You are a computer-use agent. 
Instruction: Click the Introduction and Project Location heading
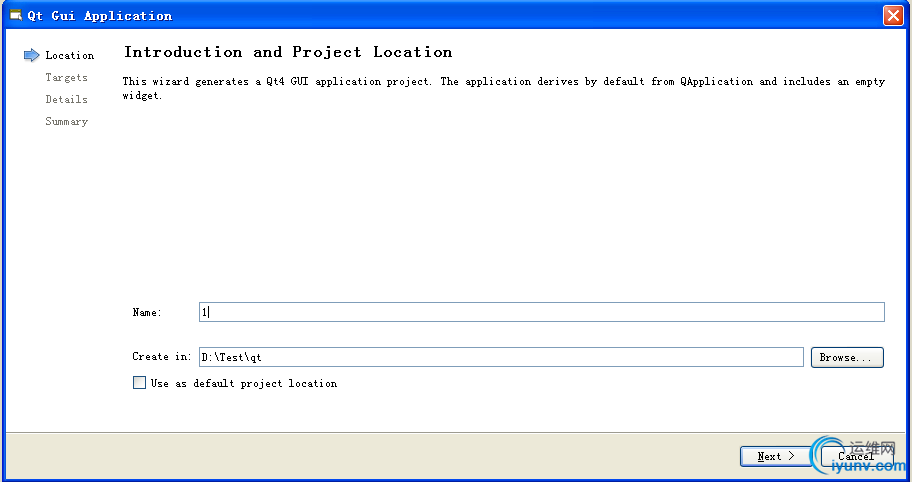pos(288,52)
